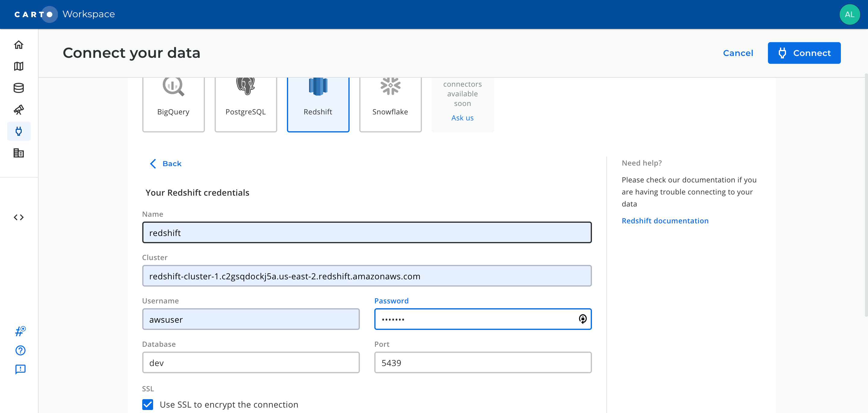The image size is (868, 413).
Task: Open the Home icon in sidebar
Action: (x=18, y=45)
